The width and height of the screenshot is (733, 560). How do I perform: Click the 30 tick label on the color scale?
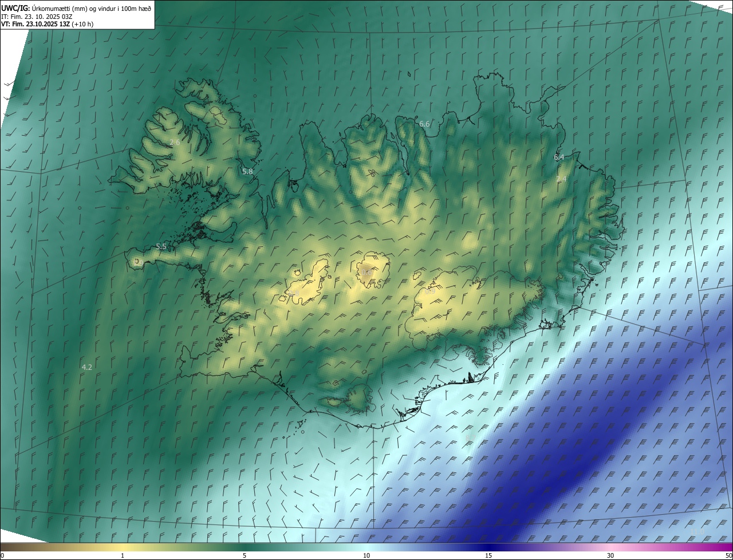tap(610, 555)
